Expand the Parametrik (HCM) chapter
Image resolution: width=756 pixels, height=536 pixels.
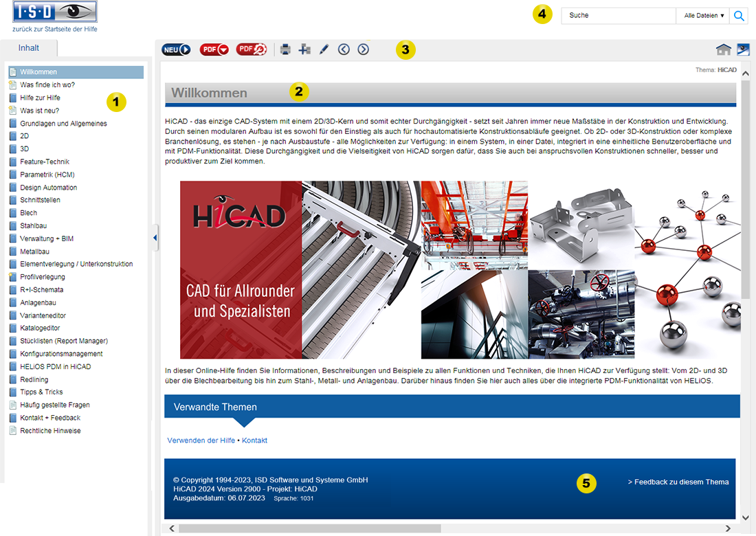47,175
